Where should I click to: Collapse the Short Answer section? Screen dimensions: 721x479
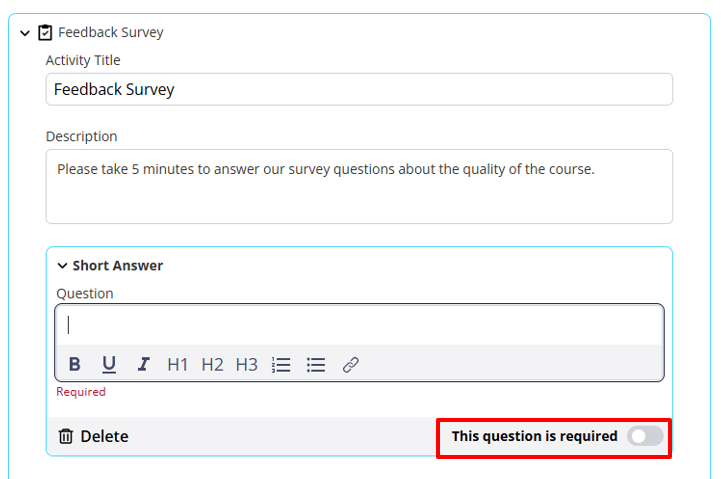pyautogui.click(x=62, y=266)
